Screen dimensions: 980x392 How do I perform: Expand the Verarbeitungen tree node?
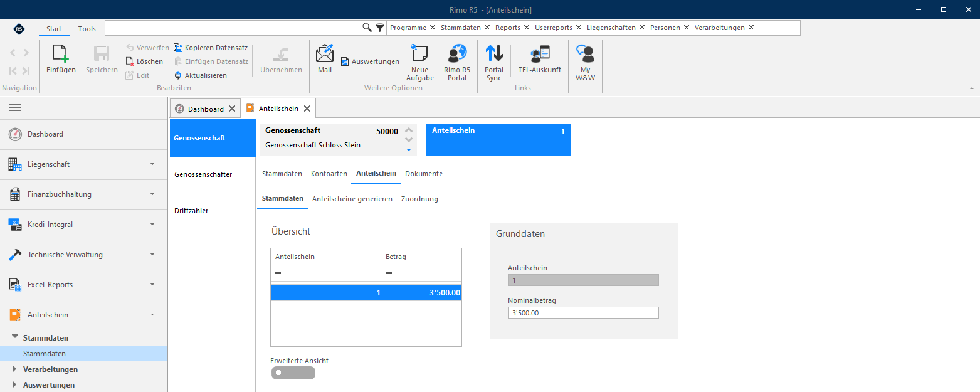tap(14, 369)
